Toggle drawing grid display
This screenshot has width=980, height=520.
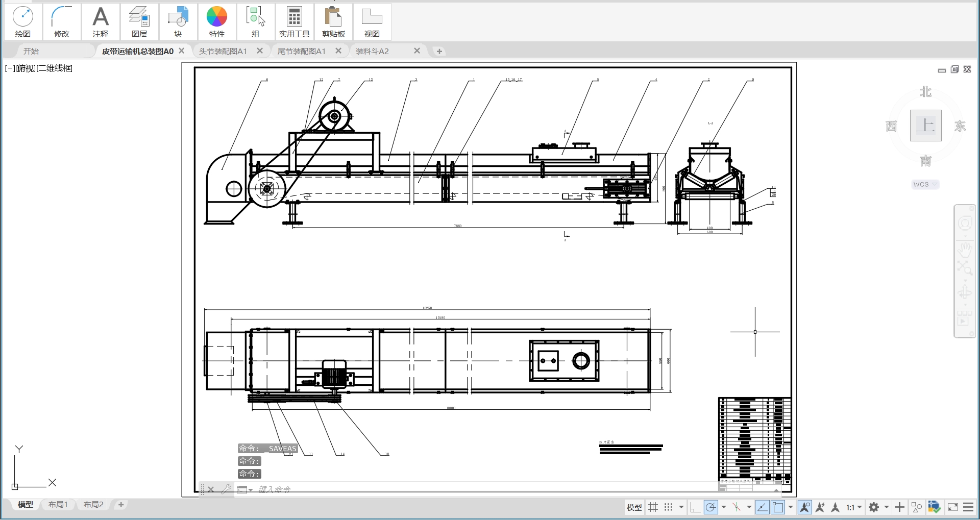click(653, 507)
